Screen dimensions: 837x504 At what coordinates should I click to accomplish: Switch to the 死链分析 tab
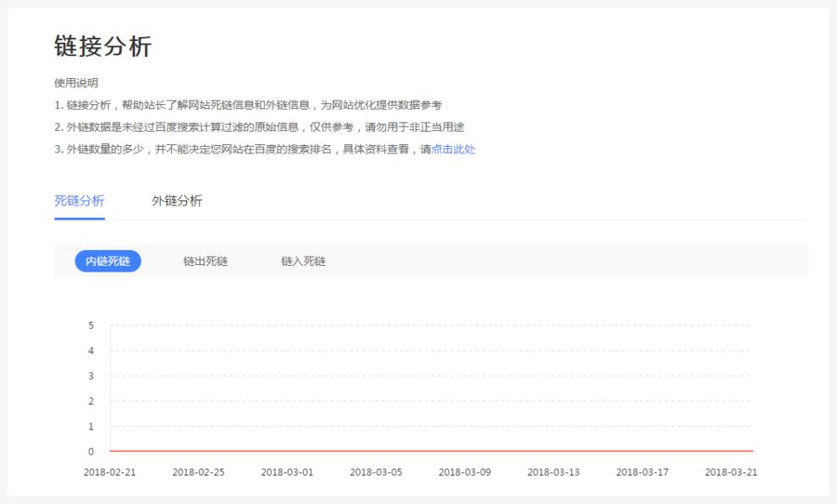pyautogui.click(x=79, y=201)
